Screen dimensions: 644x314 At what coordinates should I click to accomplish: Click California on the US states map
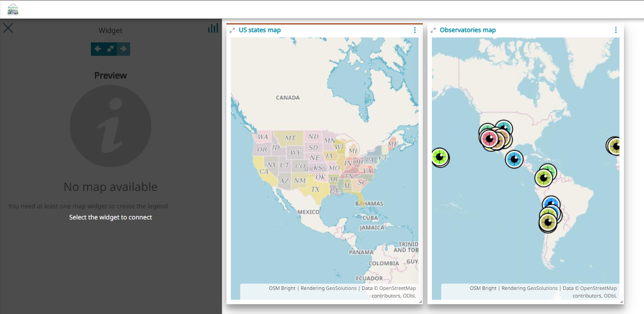(264, 171)
